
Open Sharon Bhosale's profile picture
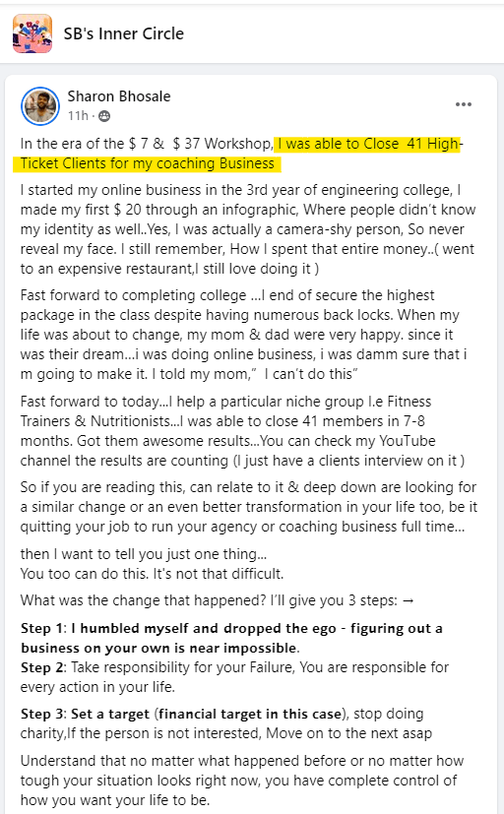[x=40, y=106]
